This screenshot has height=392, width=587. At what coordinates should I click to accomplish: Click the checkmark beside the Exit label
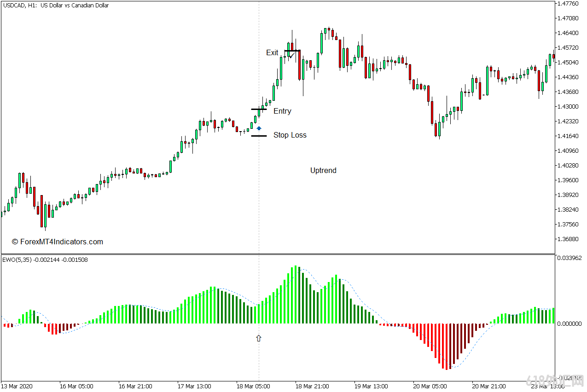(x=291, y=55)
